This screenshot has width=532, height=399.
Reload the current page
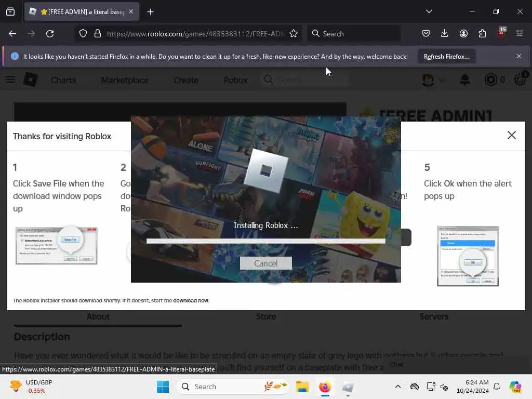50,34
